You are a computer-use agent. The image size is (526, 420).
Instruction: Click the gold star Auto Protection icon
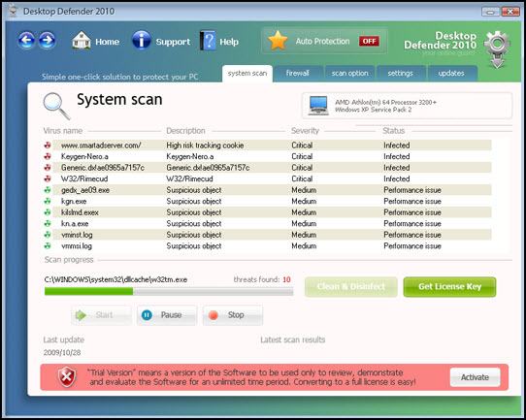(x=278, y=41)
